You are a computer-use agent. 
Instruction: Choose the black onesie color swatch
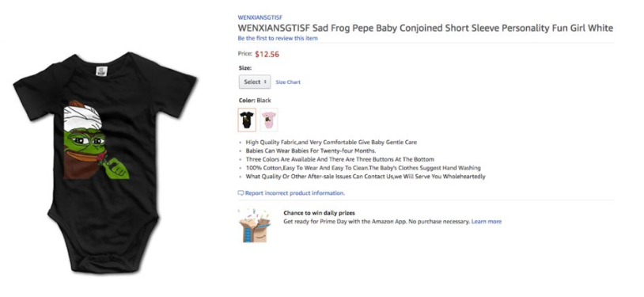247,120
